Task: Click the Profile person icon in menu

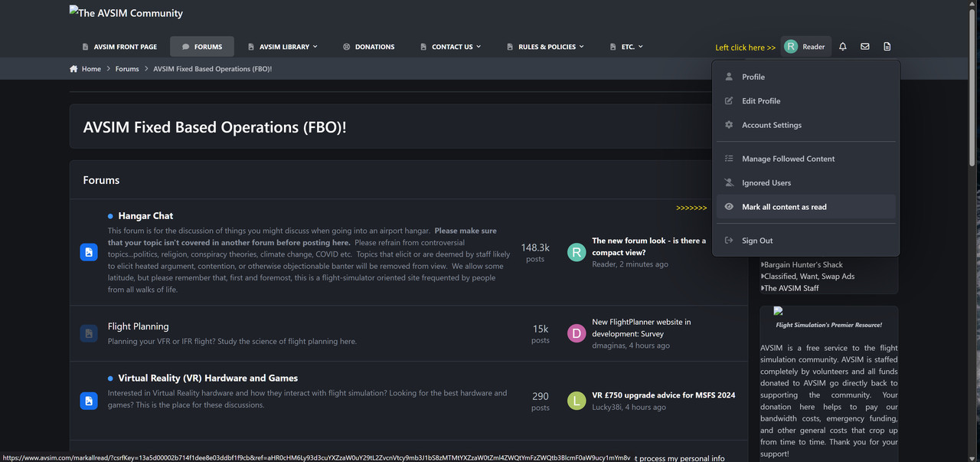Action: point(729,77)
